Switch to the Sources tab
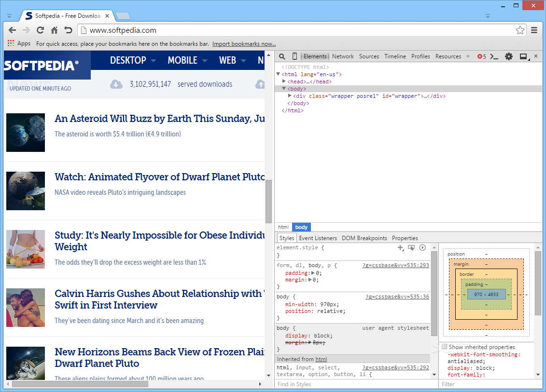 click(x=369, y=56)
